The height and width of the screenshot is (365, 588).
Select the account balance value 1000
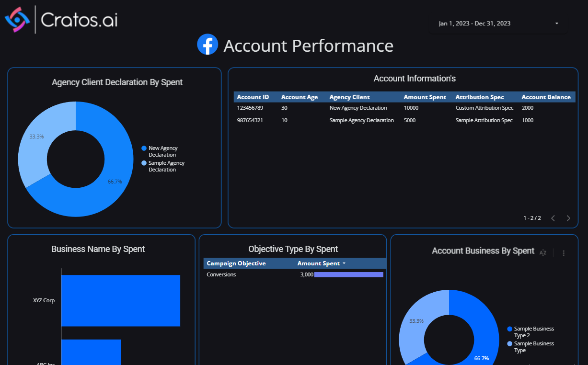528,120
